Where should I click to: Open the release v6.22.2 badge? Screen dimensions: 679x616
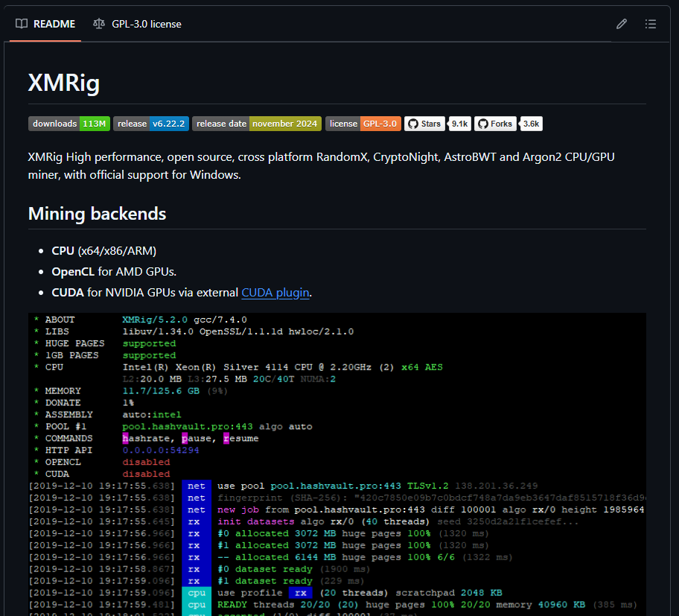(151, 124)
